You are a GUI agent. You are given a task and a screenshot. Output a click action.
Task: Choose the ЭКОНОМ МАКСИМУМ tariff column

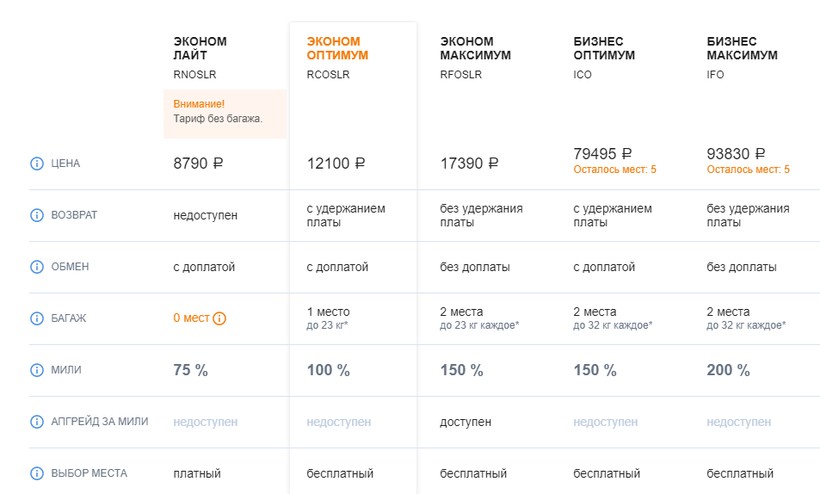(475, 48)
